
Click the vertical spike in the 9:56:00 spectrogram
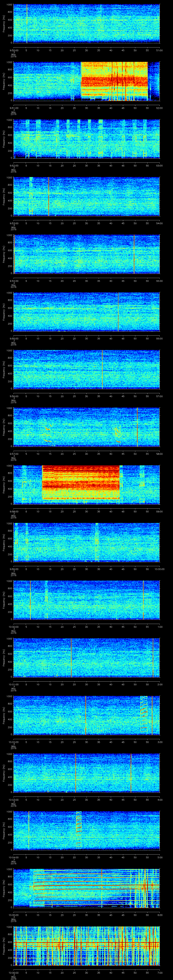(102, 369)
